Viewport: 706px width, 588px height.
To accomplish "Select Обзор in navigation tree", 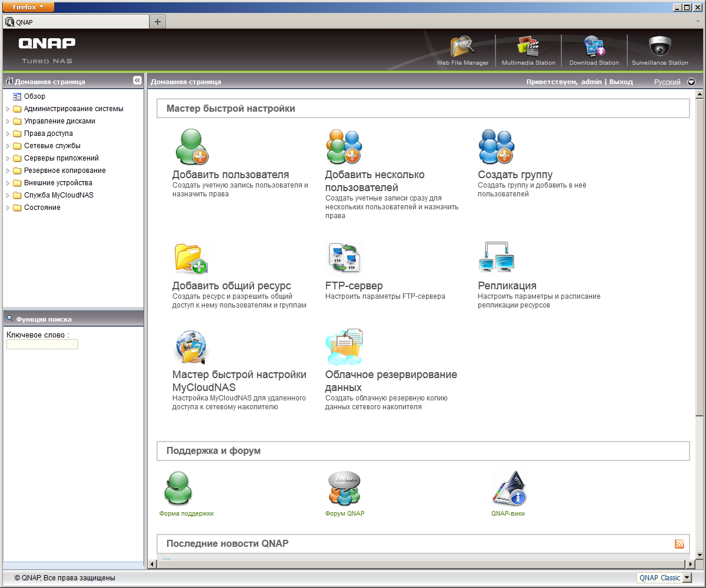I will (35, 96).
